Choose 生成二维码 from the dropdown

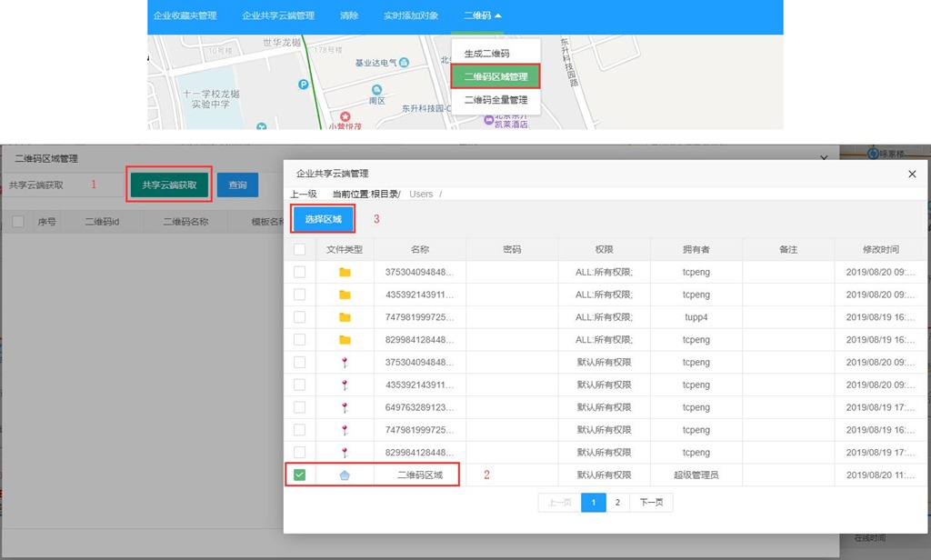[x=486, y=54]
